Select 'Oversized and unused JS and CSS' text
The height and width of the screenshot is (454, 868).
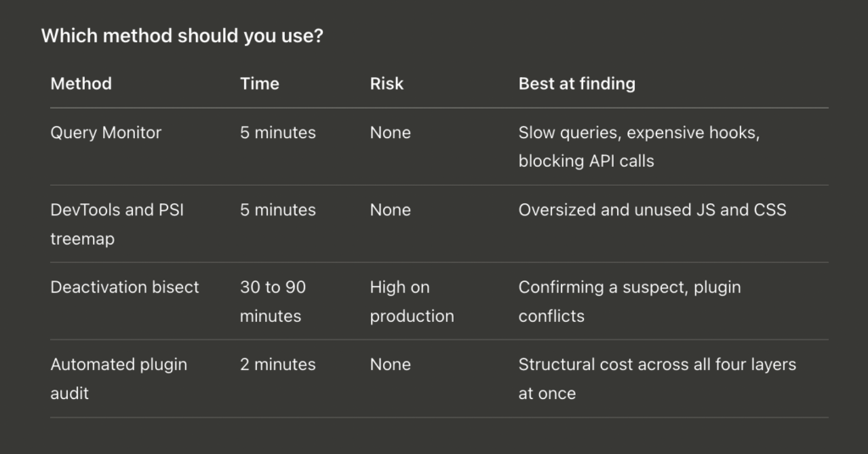[x=652, y=210]
